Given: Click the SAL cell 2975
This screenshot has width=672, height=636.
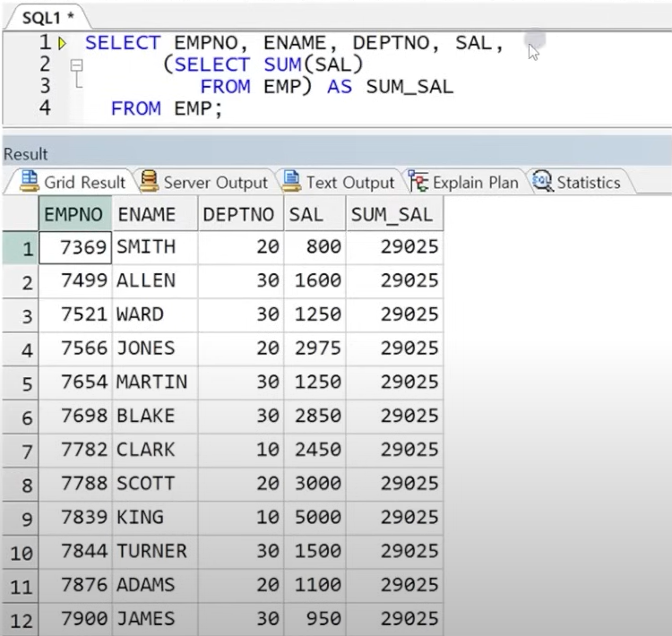Looking at the screenshot, I should (x=315, y=348).
